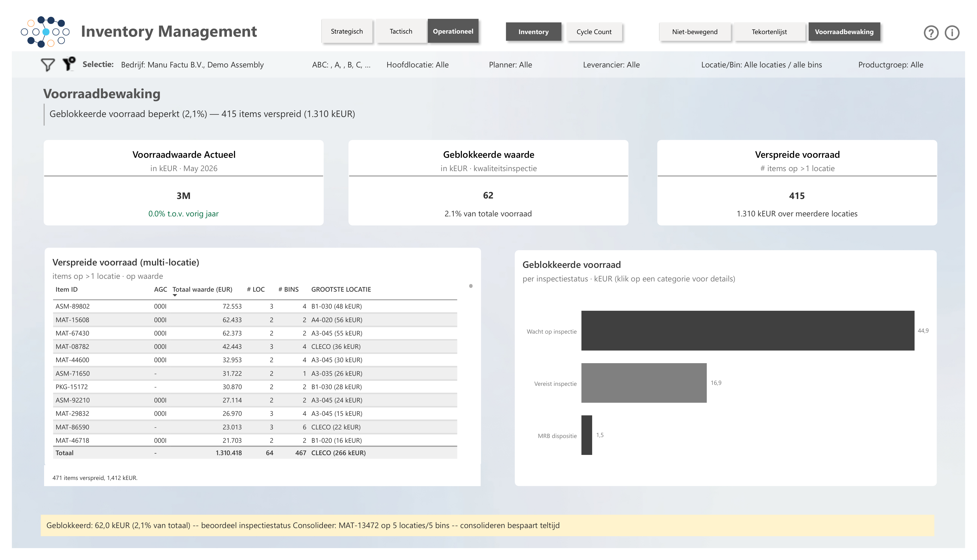Switch to the Strategisch tab
This screenshot has width=977, height=560.
347,31
